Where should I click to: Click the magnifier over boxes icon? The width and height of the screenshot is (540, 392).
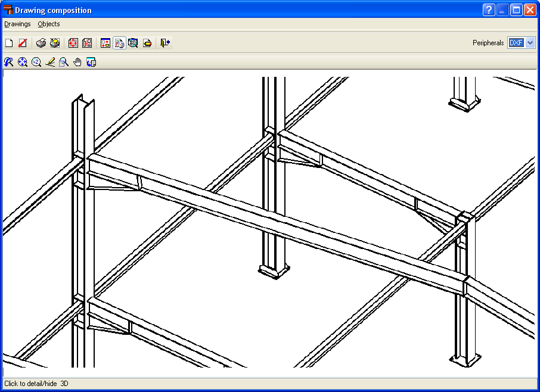pos(133,43)
